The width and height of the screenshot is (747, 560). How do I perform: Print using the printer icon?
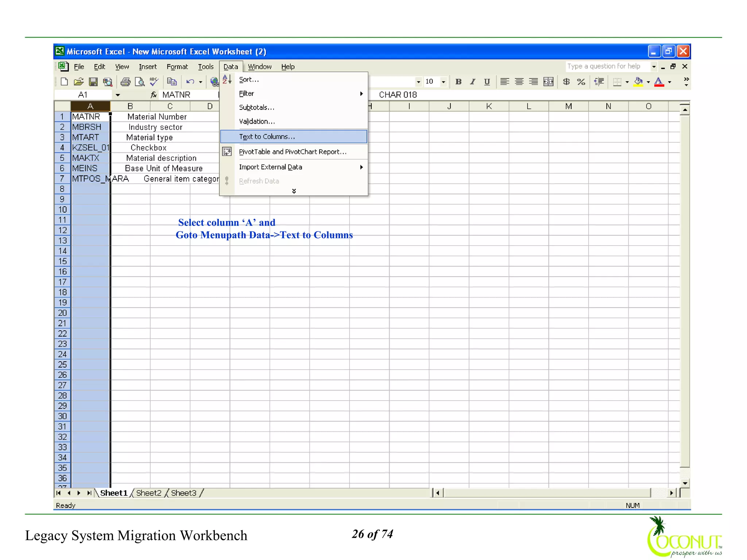[x=125, y=82]
